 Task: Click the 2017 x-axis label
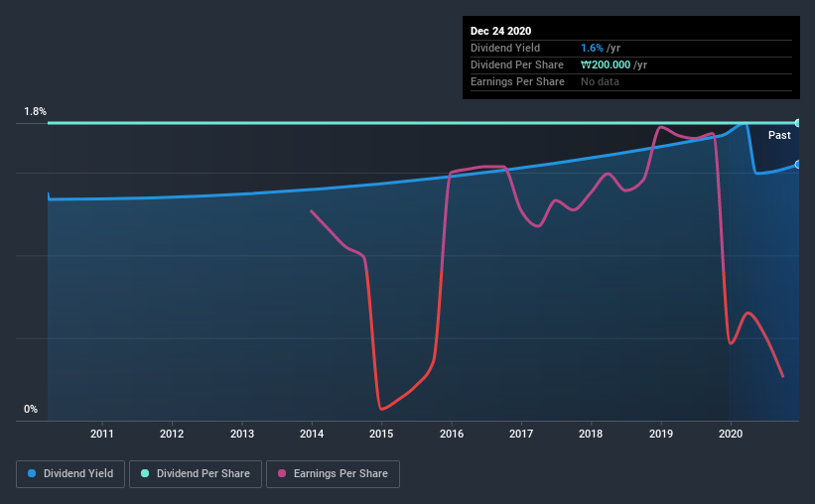(x=521, y=434)
